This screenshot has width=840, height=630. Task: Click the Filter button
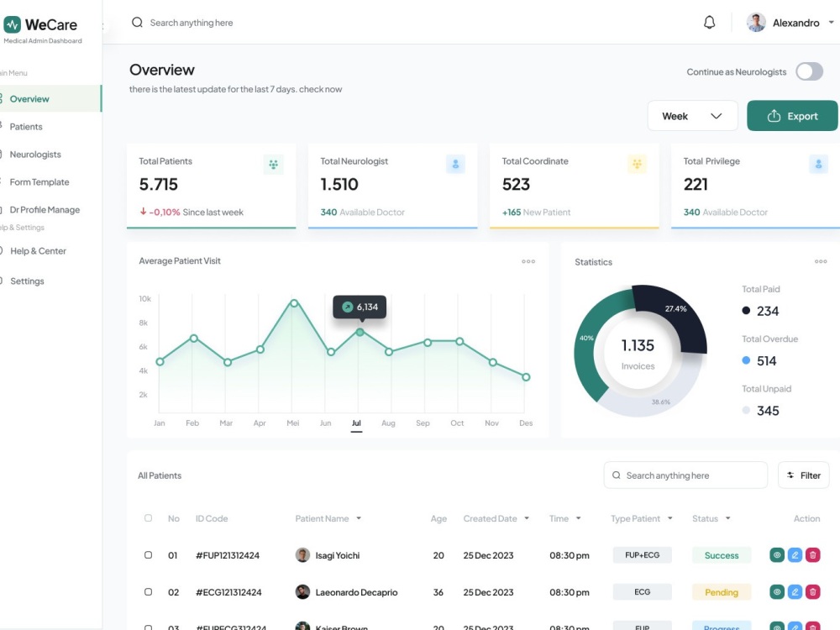[x=803, y=475]
